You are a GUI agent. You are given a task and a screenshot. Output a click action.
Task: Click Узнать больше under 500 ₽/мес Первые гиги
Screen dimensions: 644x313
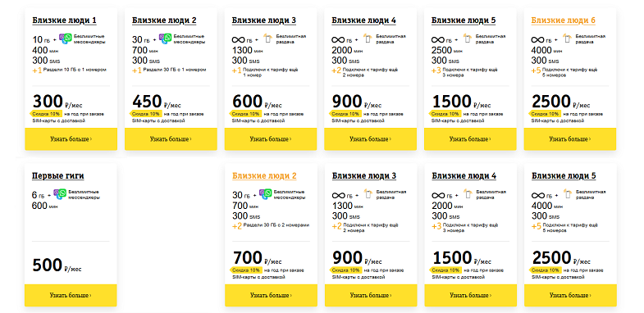71,295
